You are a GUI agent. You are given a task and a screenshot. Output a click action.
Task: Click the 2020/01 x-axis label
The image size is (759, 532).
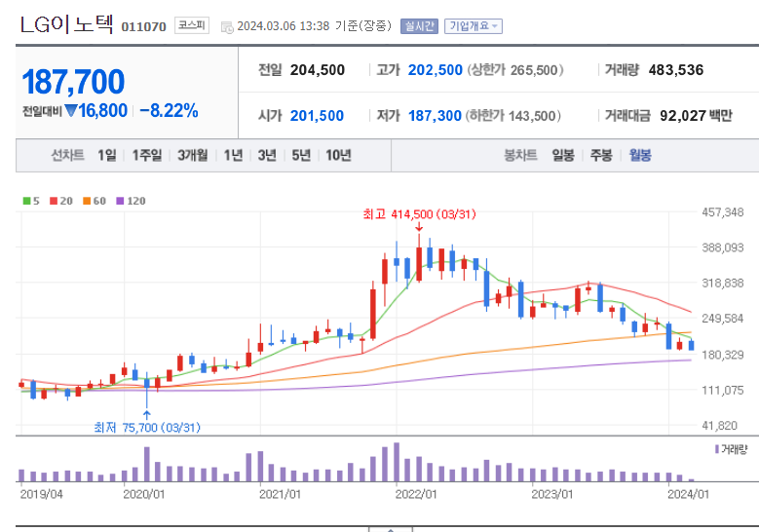tap(144, 495)
